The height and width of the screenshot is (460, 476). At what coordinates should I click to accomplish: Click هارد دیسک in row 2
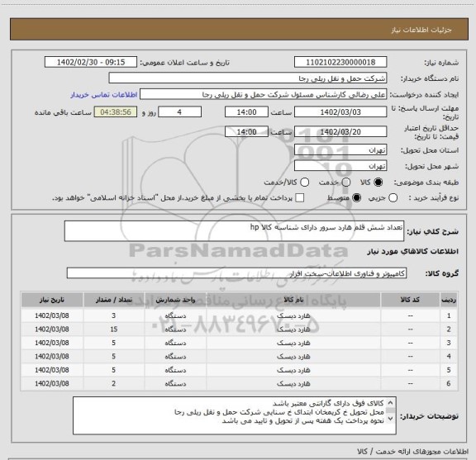[293, 330]
